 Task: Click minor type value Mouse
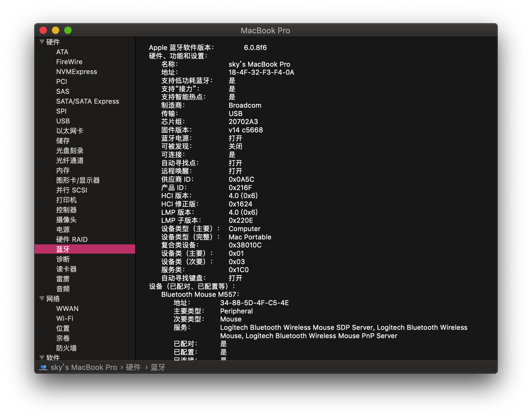tap(231, 319)
